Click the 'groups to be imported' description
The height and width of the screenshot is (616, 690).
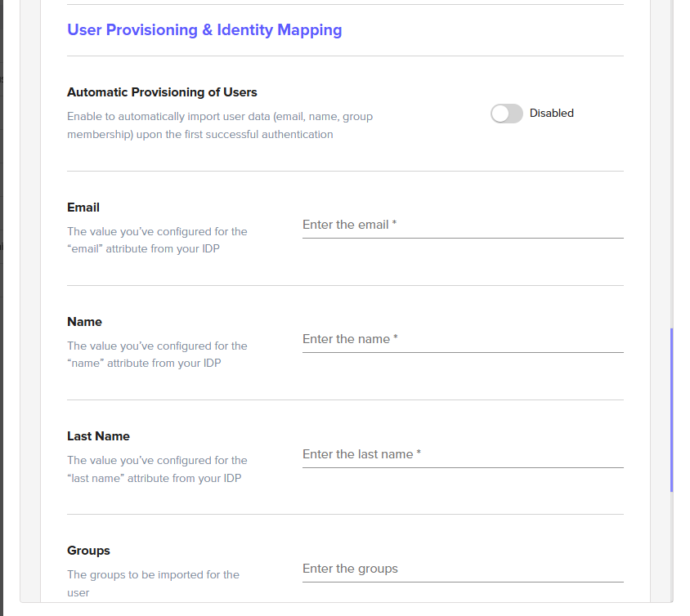click(153, 583)
